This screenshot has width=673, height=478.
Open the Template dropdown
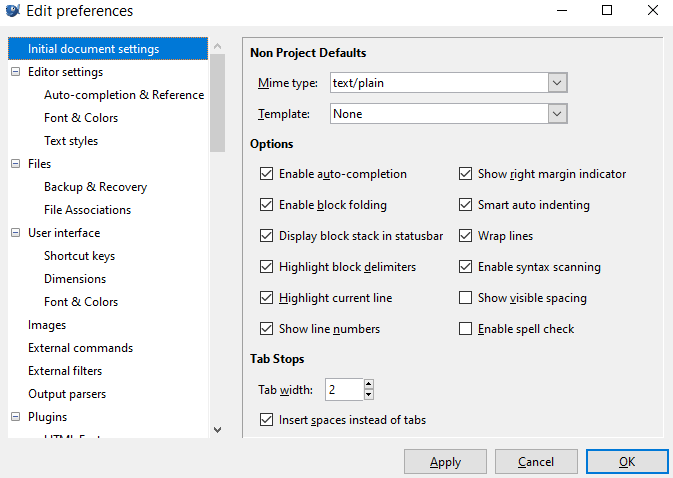coord(558,114)
